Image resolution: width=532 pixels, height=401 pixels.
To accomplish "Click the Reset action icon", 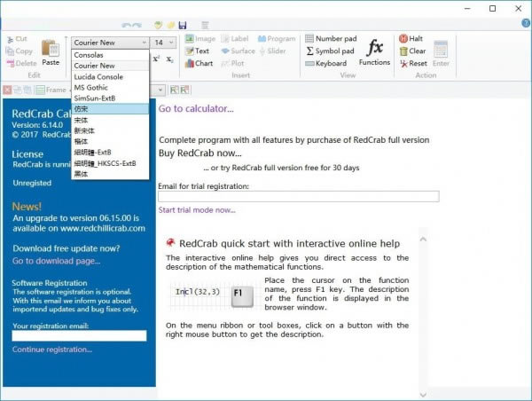I will [x=403, y=64].
